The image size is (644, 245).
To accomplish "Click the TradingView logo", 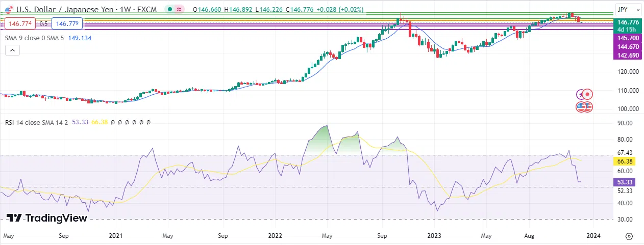I will coord(47,218).
